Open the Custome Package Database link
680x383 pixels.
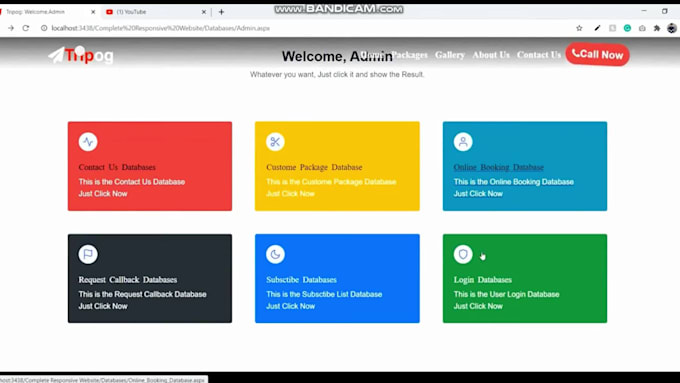click(314, 167)
